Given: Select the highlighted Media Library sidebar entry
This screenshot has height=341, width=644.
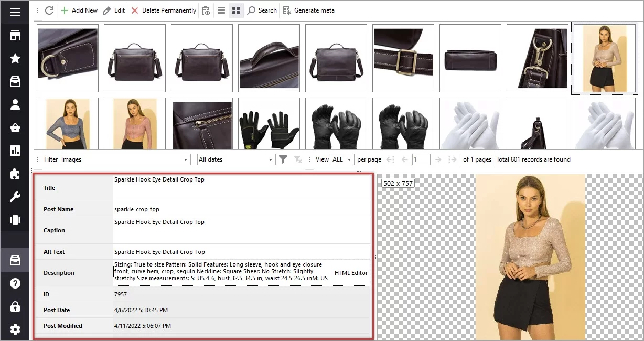Looking at the screenshot, I should 14,260.
